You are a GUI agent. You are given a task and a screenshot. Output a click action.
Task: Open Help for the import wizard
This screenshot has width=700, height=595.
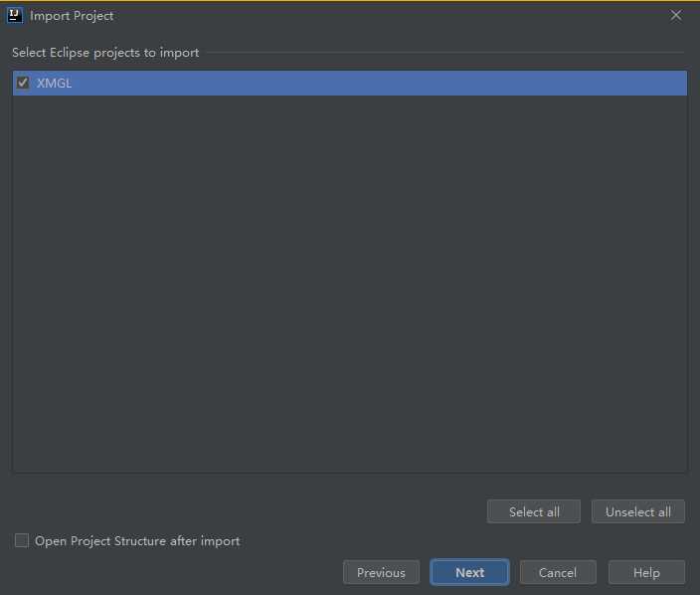pyautogui.click(x=646, y=572)
